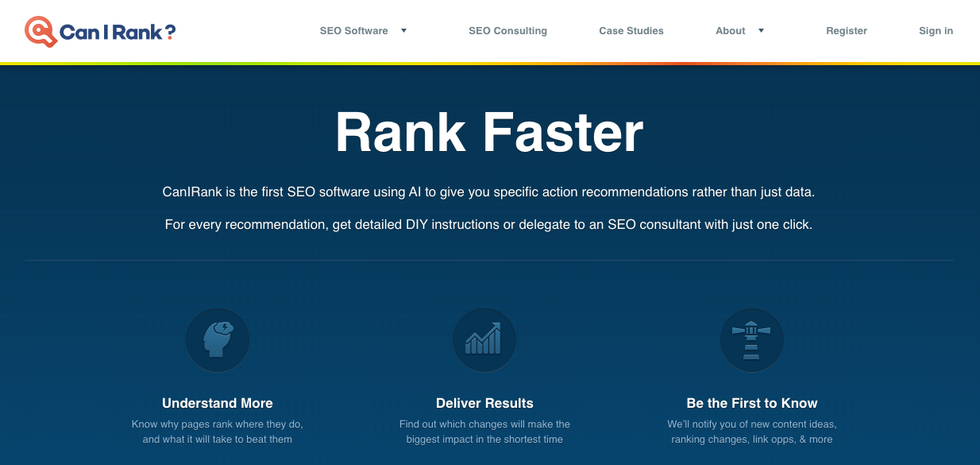
Task: Click the lighthouse icon above Be the First to Know
Action: tap(751, 339)
